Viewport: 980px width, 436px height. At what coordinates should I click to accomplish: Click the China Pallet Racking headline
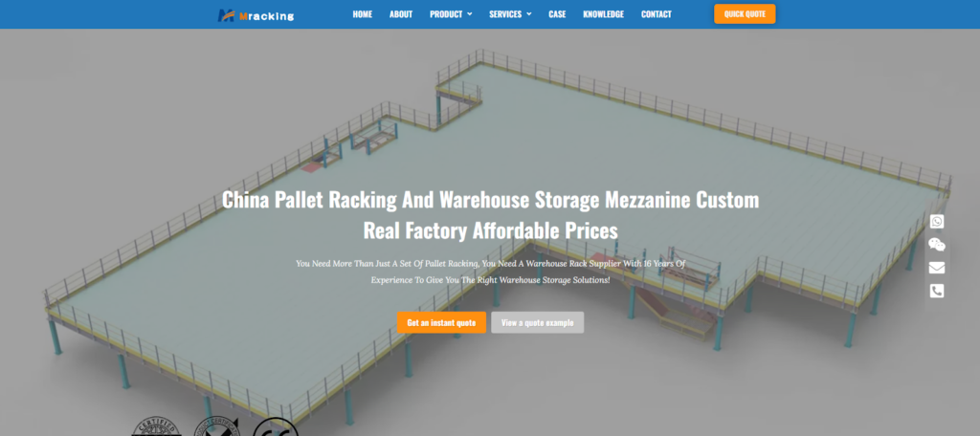[491, 215]
